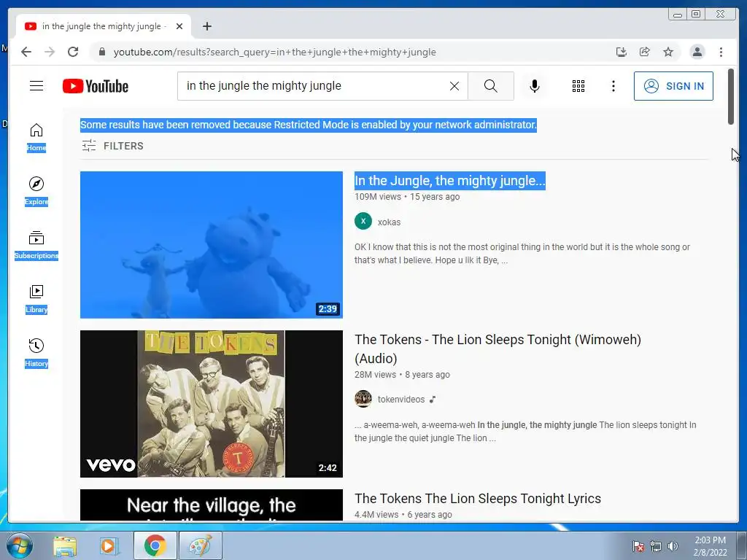Screen dimensions: 747x560
Task: Open History in the sidebar
Action: click(36, 353)
